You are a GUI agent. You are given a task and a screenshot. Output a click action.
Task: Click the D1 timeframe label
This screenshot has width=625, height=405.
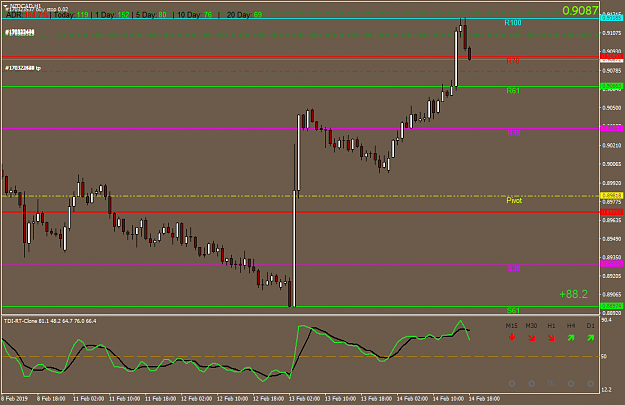590,326
